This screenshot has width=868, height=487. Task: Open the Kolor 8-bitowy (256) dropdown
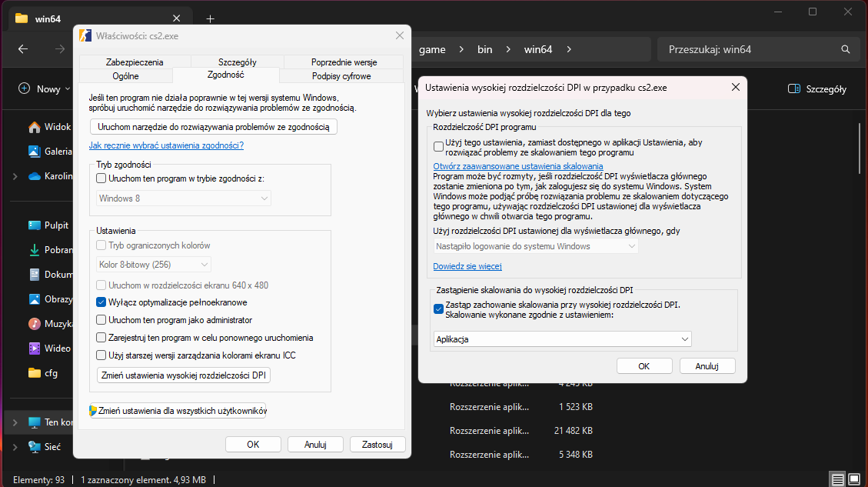tap(153, 265)
